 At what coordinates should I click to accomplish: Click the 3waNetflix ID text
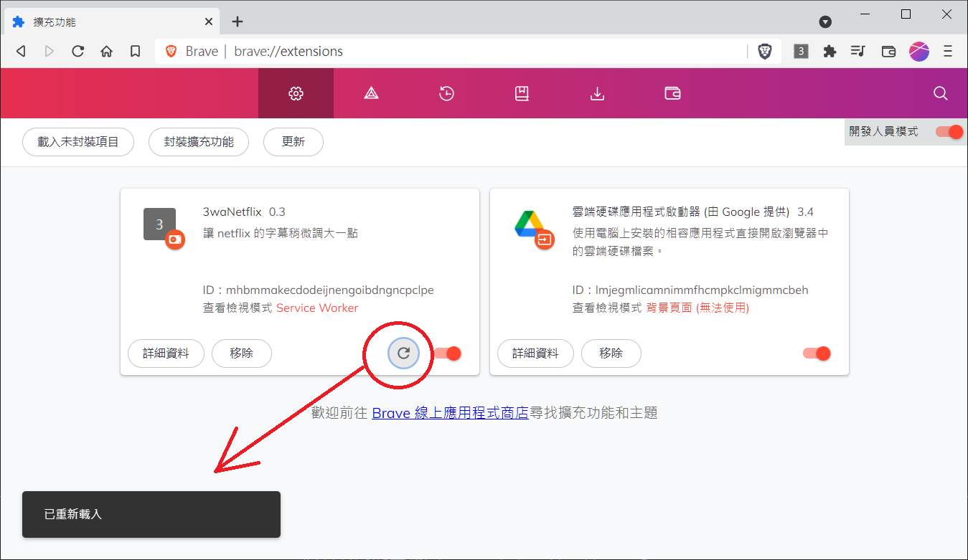click(319, 290)
